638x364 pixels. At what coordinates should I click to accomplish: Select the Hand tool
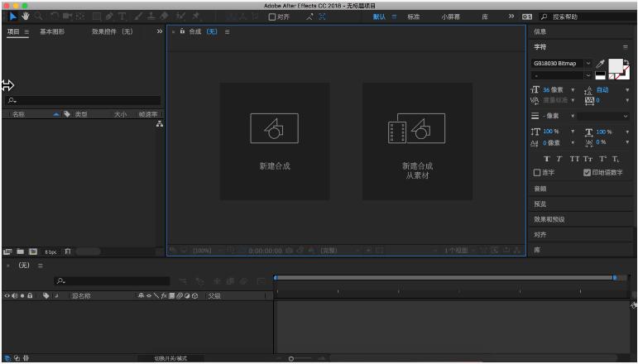click(x=26, y=17)
